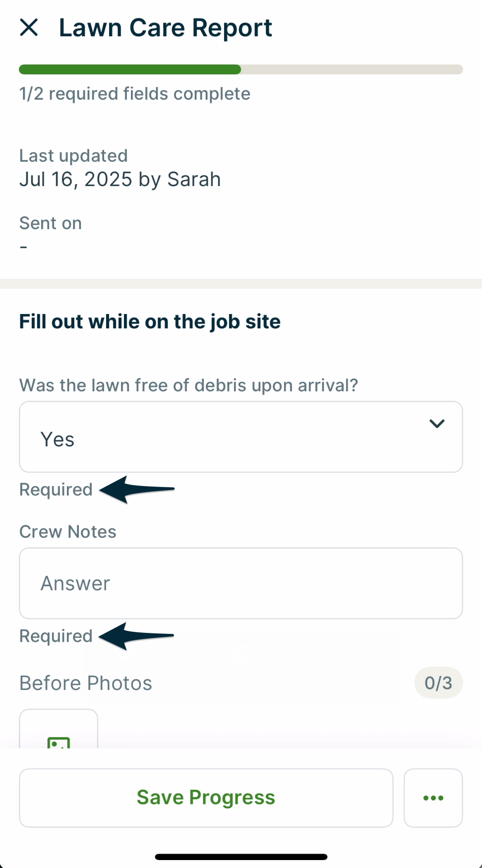Click "Fill out while on the job site" heading

point(150,322)
